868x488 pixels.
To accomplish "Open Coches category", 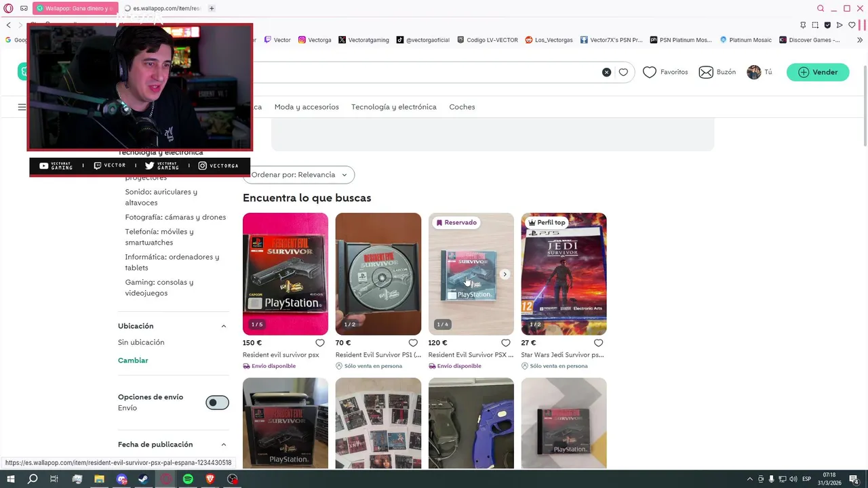I will [462, 107].
